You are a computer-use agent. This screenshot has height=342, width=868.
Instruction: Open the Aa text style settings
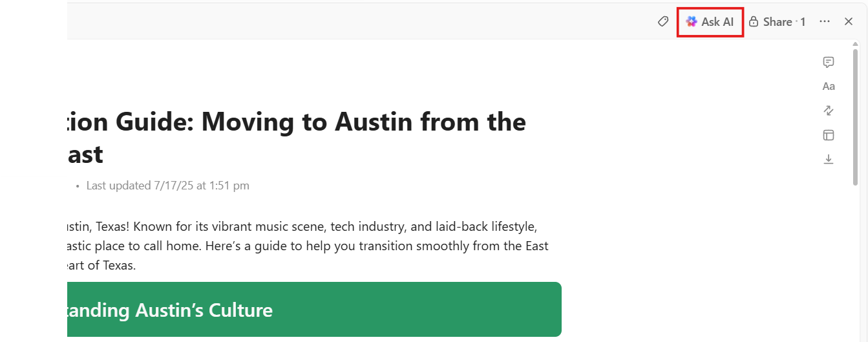pos(829,86)
